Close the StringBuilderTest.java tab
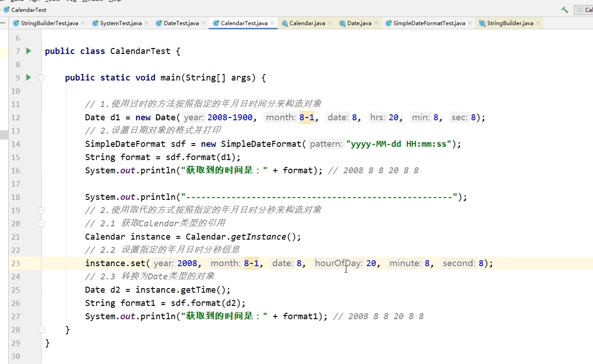Viewport: 593px width, 364px height. tap(83, 23)
